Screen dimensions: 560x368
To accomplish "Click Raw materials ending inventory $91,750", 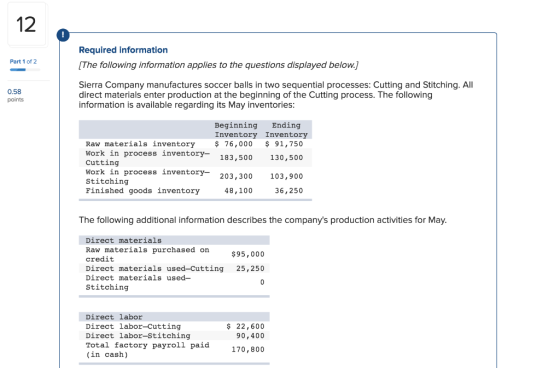I will point(284,144).
